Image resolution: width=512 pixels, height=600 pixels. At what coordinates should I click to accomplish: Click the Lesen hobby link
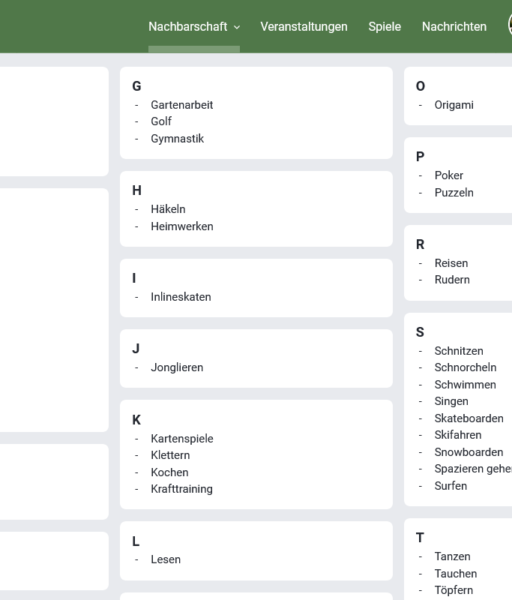point(166,559)
